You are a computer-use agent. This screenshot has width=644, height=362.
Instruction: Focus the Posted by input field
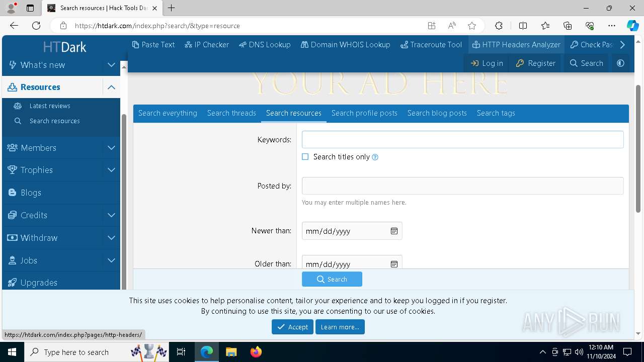462,186
